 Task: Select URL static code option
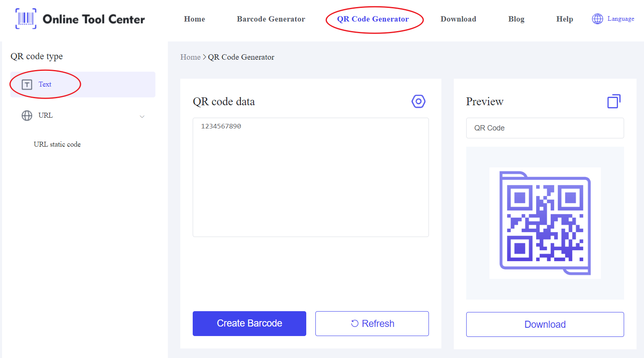(x=57, y=144)
